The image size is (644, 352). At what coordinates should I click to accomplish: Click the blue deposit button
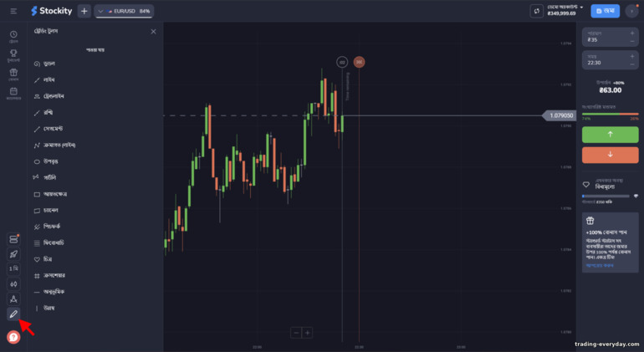[x=605, y=11]
